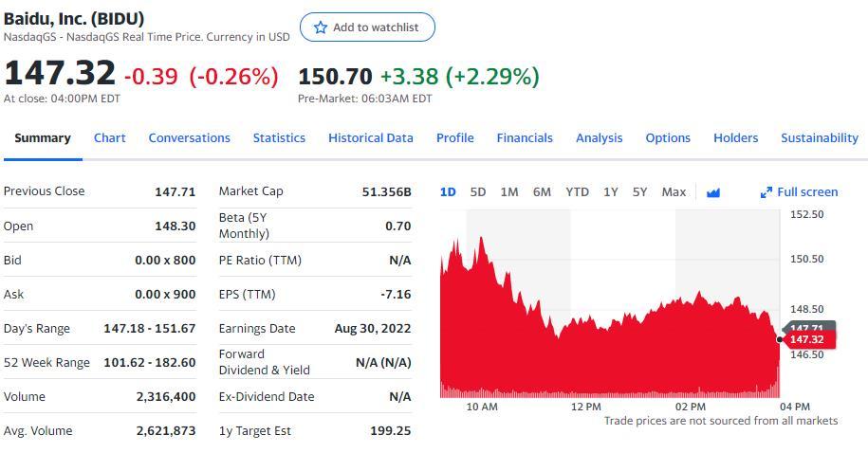Switch to the Options tab
Image resolution: width=868 pixels, height=471 pixels.
[x=668, y=137]
